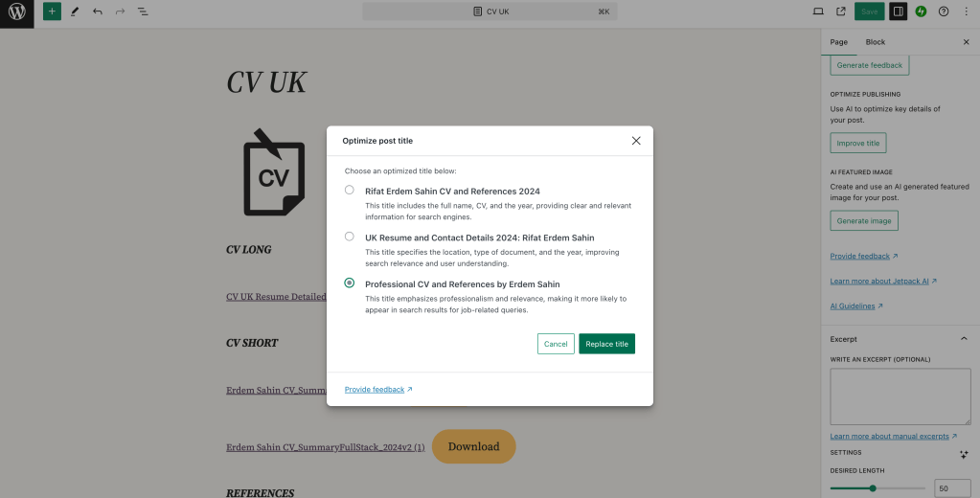Switch to desktop preview icon
Image resolution: width=980 pixels, height=498 pixels.
[817, 11]
